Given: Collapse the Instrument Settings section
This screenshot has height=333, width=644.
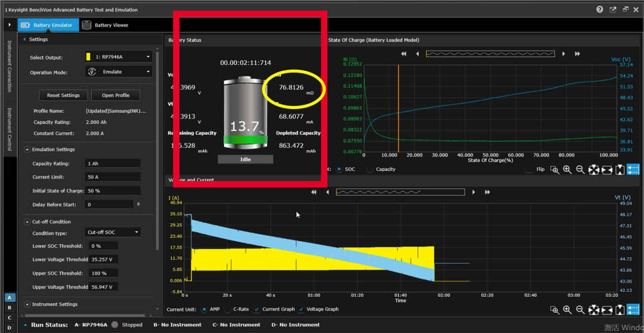Looking at the screenshot, I should pyautogui.click(x=27, y=304).
